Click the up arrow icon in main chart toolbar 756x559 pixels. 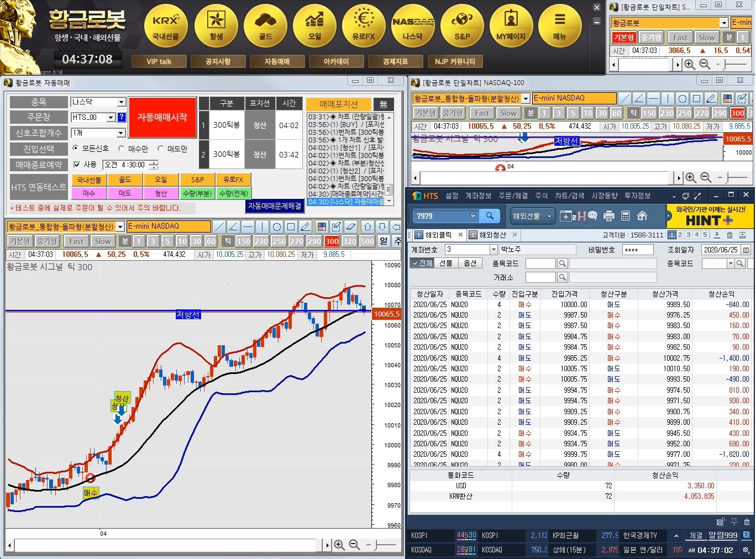pos(368,226)
